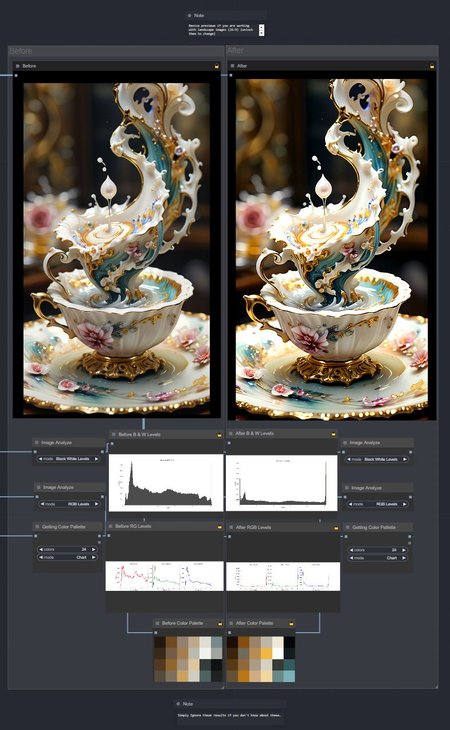Click lock icon on After Color Palette node
The image size is (450, 730).
(291, 623)
